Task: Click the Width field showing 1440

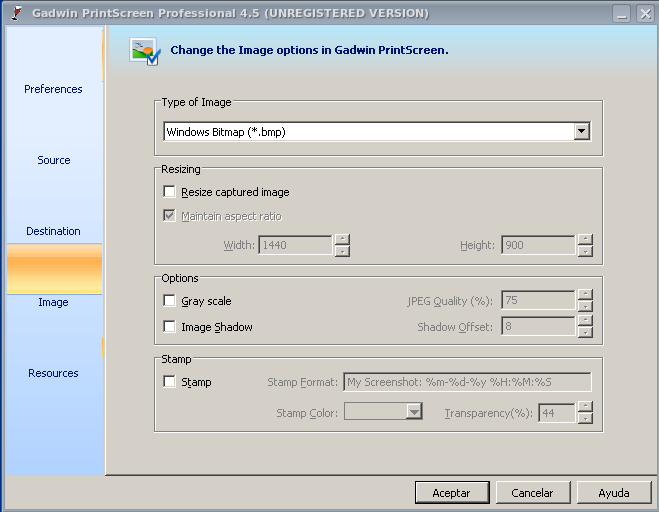Action: (x=295, y=245)
